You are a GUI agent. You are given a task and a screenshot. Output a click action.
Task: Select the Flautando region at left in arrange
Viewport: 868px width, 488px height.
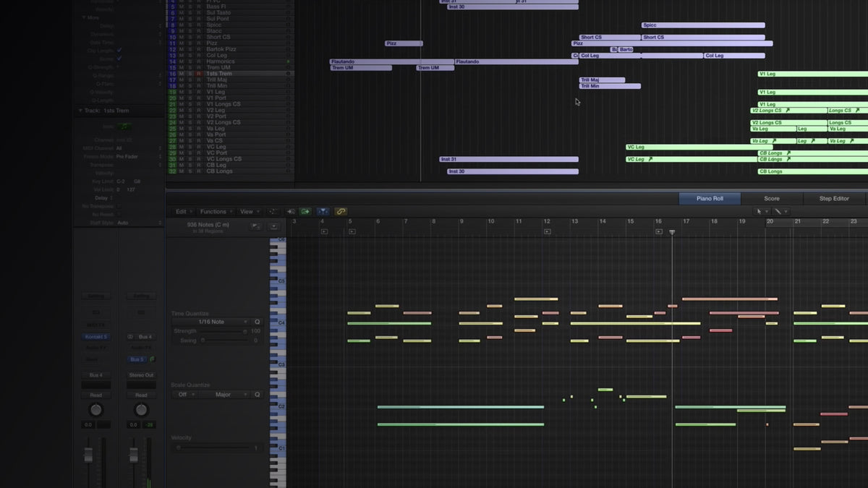392,61
